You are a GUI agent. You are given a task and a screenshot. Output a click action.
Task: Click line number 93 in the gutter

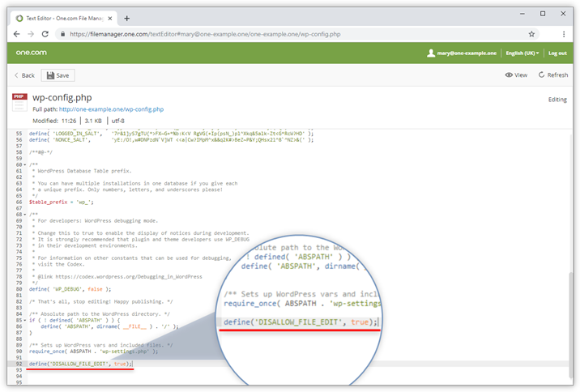19,370
